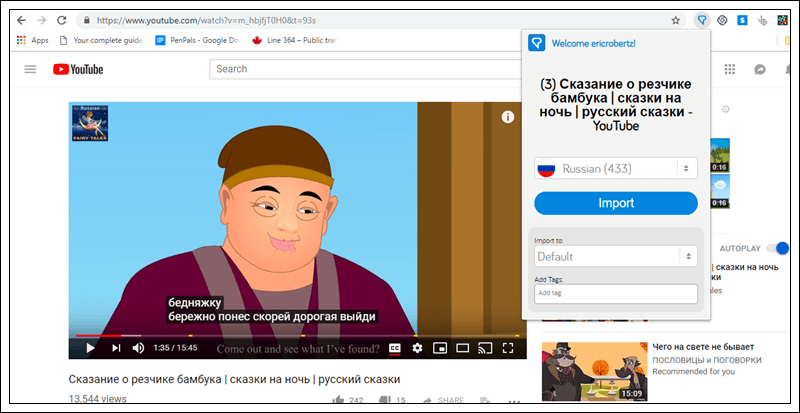
Task: Expand the Import to Default dropdown
Action: click(615, 256)
